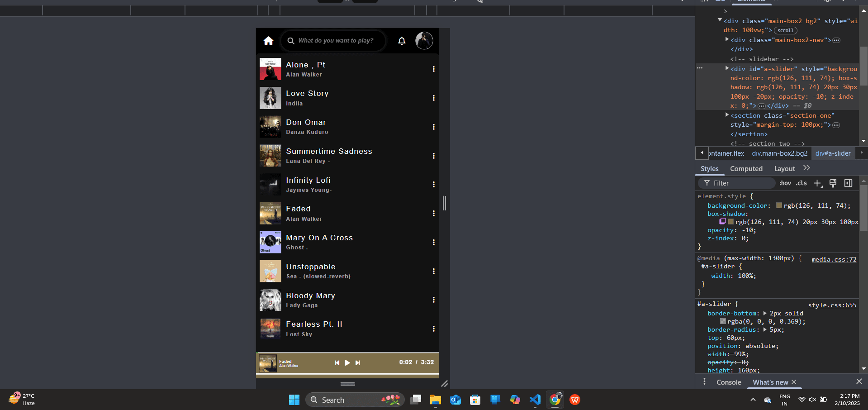Expand the div with id a-slider node
The height and width of the screenshot is (410, 868).
pos(727,68)
